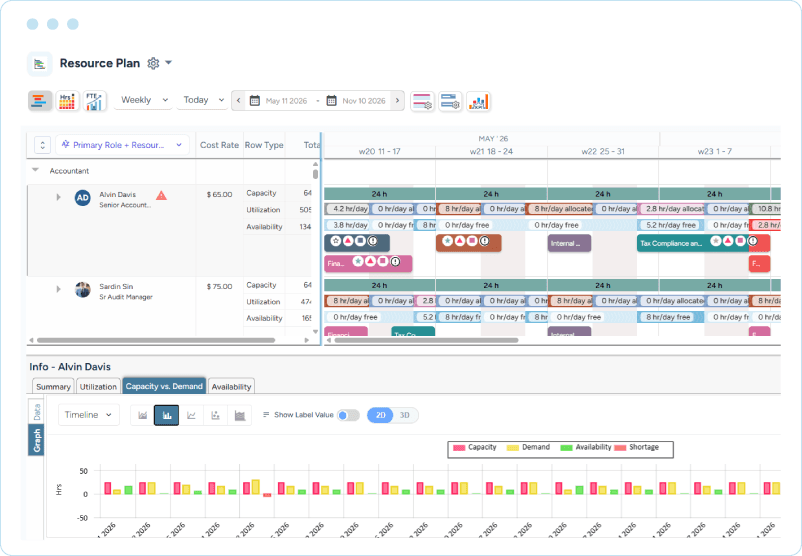The height and width of the screenshot is (556, 802).
Task: Open the Resource Plan settings gear
Action: coord(153,63)
